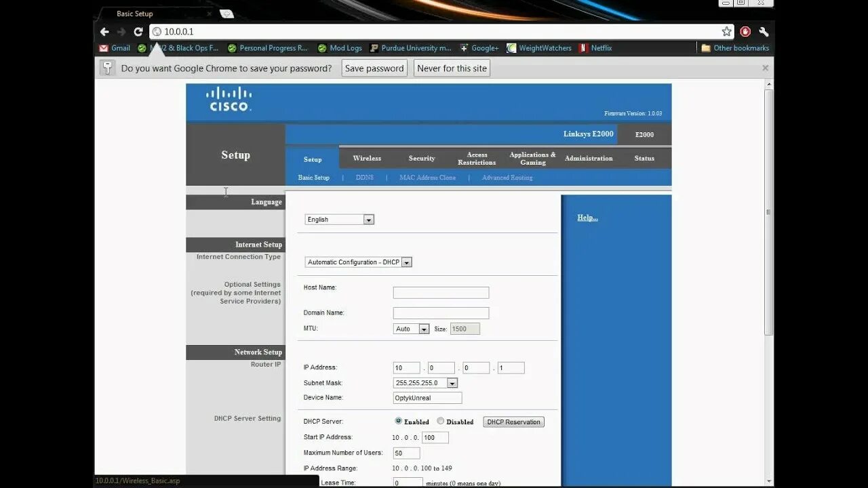Select the MAC Address Clone sub-tab
The image size is (868, 488).
click(428, 178)
